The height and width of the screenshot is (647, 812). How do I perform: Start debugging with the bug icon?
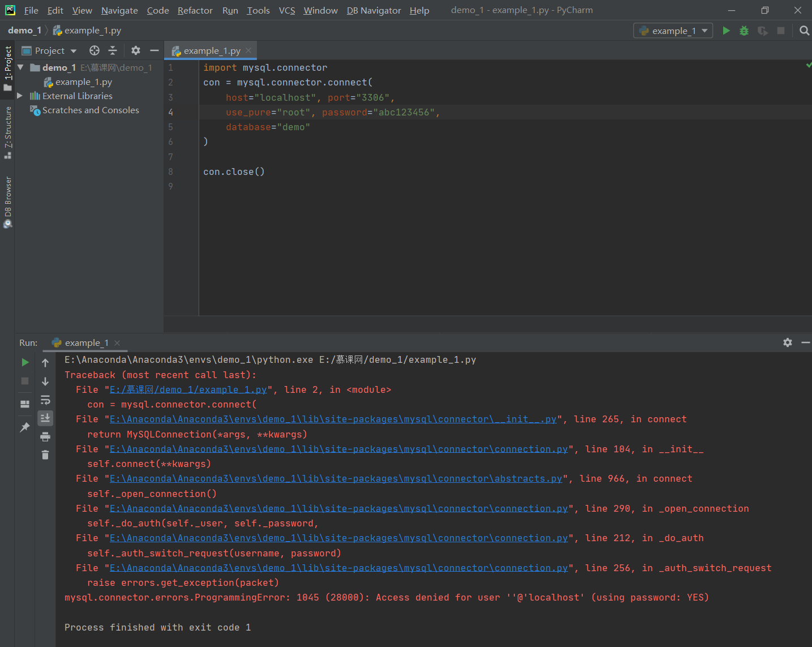744,31
